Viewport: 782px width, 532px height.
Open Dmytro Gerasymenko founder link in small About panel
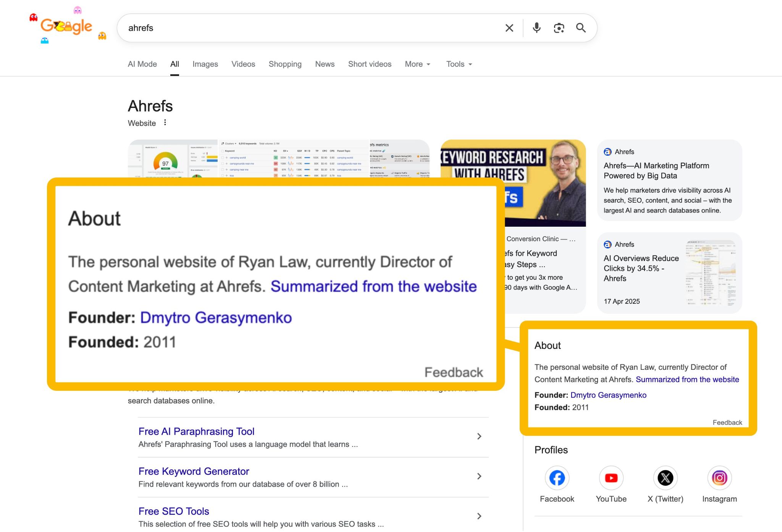[x=608, y=395]
